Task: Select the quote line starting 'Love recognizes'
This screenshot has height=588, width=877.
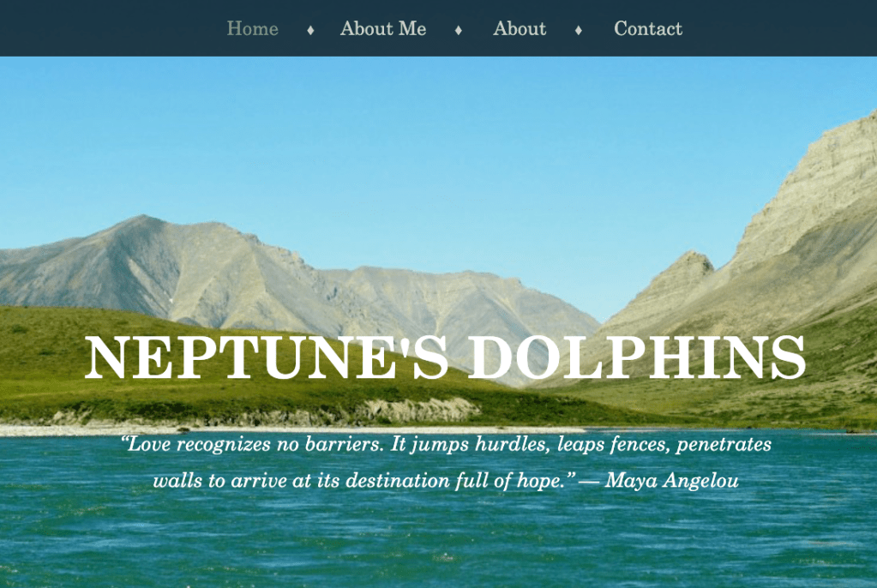Action: pyautogui.click(x=446, y=444)
